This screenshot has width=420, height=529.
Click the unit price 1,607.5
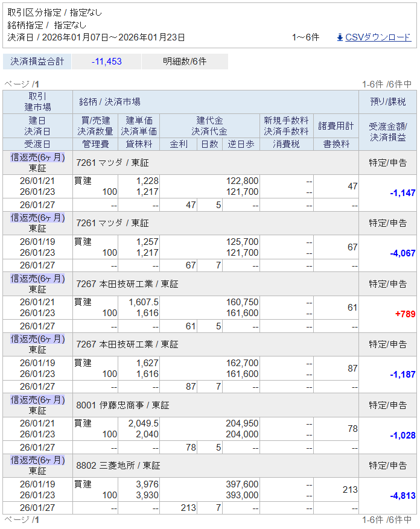coord(144,302)
